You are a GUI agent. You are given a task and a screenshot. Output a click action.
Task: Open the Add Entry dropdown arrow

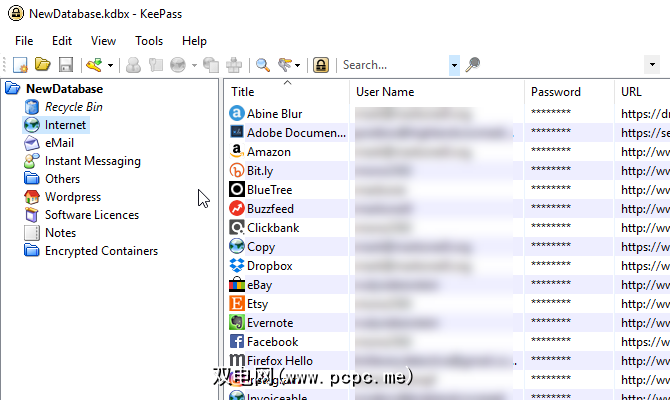pos(110,65)
